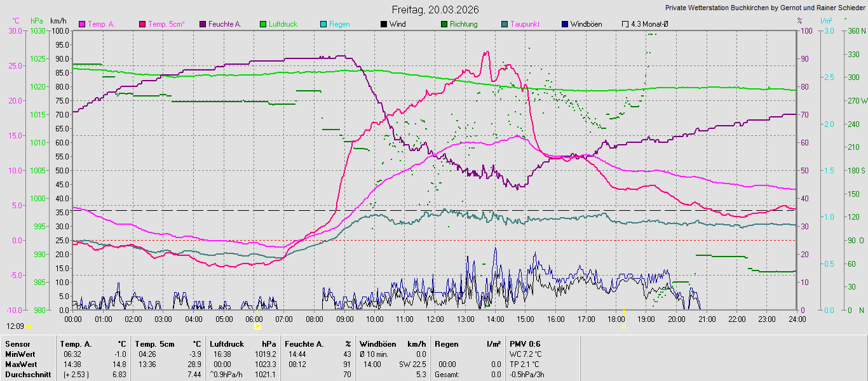Toggle the 4.3 Monat-Ø legend box

(x=625, y=24)
